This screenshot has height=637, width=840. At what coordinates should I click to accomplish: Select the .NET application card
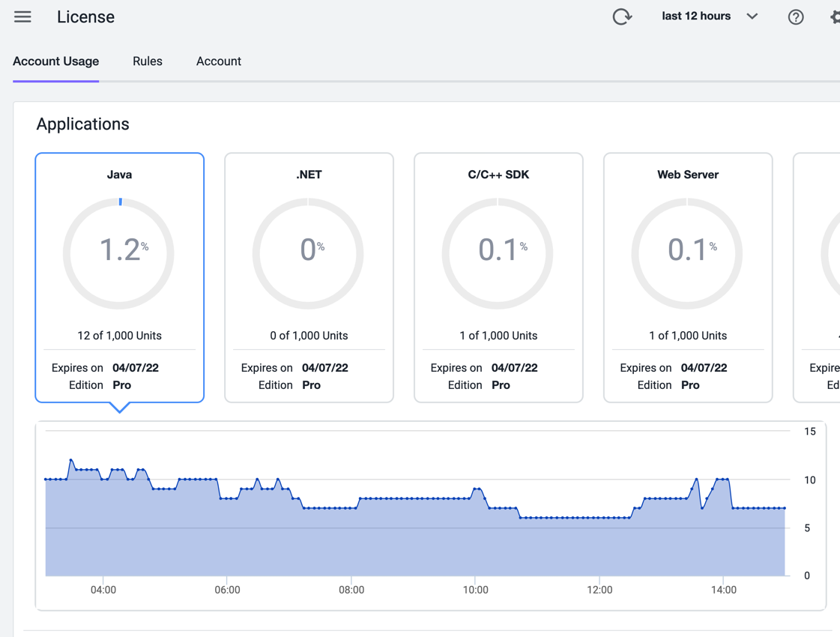[309, 277]
